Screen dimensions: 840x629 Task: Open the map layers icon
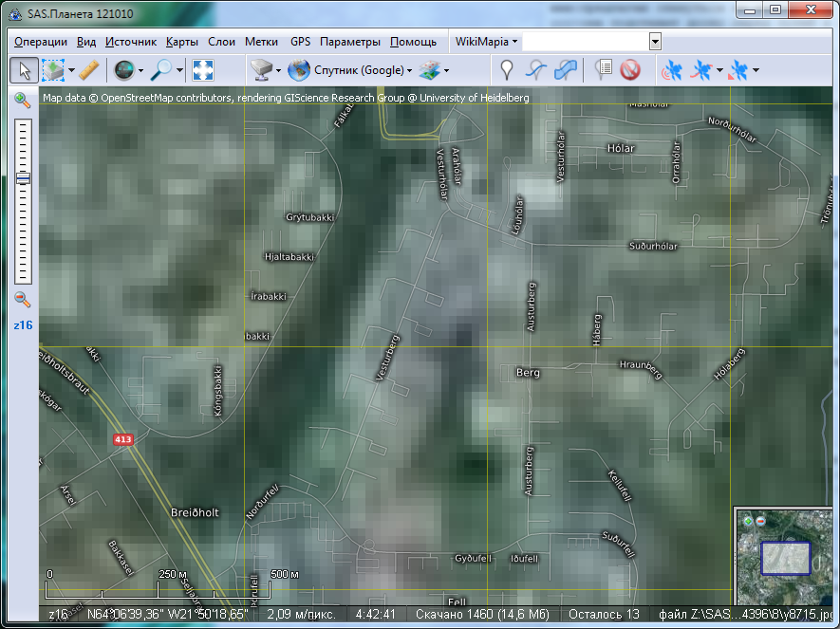tap(430, 70)
